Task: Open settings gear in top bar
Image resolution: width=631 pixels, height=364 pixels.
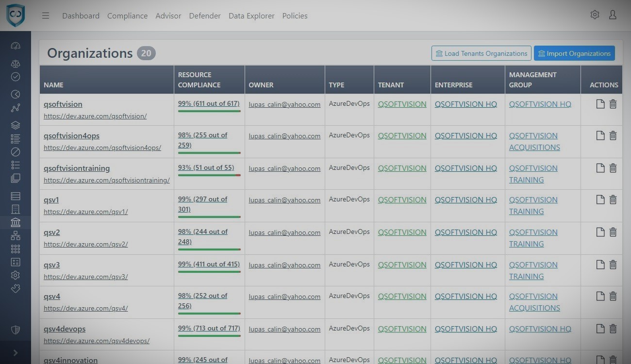Action: click(x=595, y=15)
